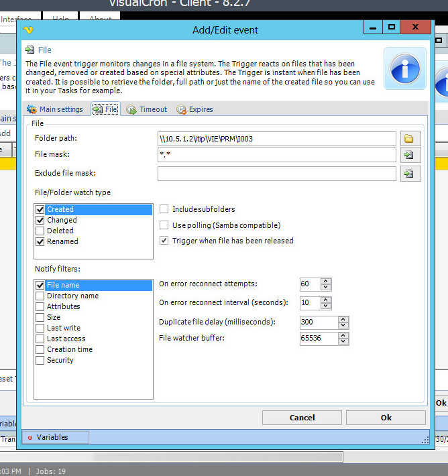Switch to the Expires tab
Image resolution: width=448 pixels, height=476 pixels.
194,109
